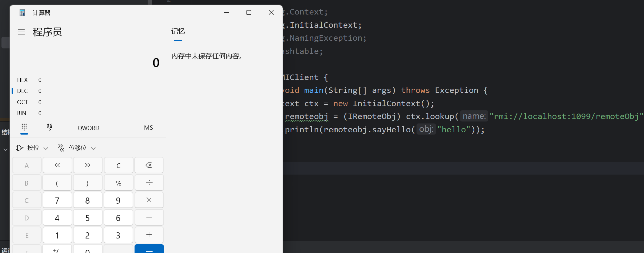Image resolution: width=644 pixels, height=253 pixels.
Task: Expand the 按位 bitwise dropdown
Action: (x=32, y=148)
